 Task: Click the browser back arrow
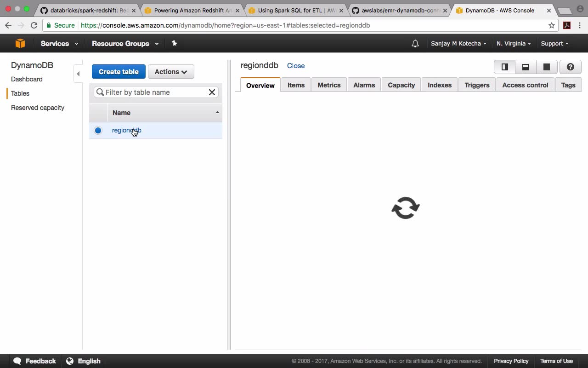pos(8,25)
